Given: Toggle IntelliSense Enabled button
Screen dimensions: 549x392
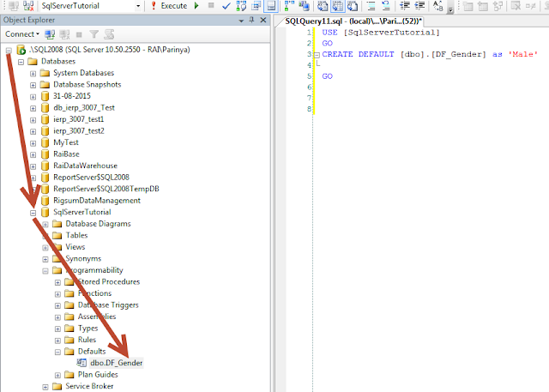Looking at the screenshot, I should click(271, 6).
